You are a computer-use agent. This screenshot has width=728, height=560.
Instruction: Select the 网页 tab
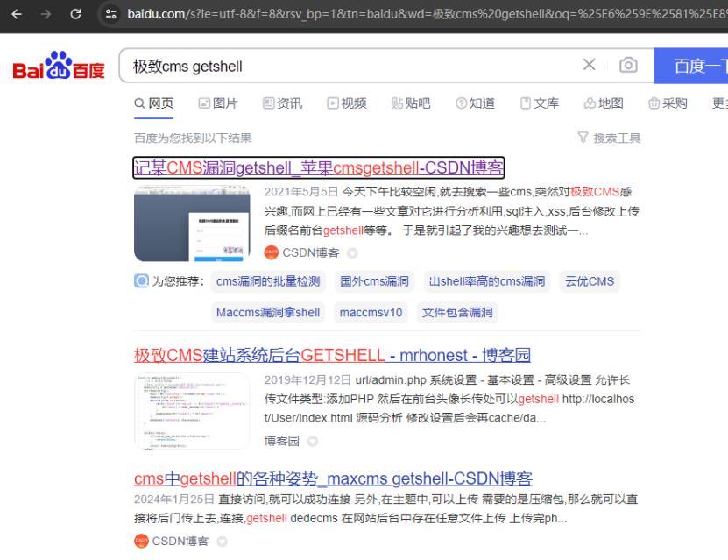point(153,103)
